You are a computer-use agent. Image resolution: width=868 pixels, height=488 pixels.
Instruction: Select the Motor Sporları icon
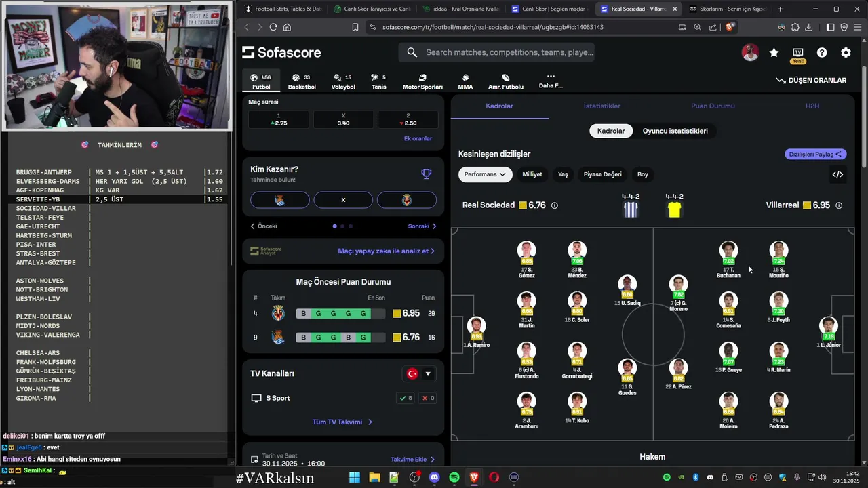click(422, 82)
